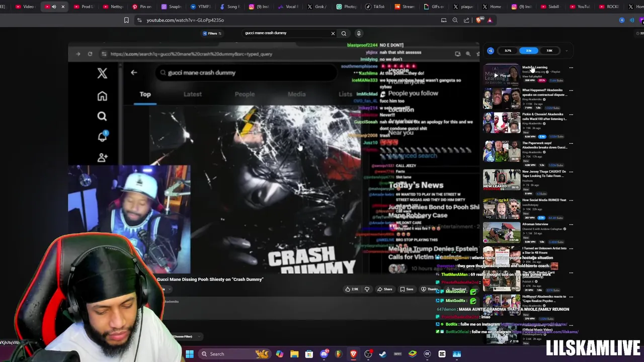This screenshot has width=644, height=362.
Task: Switch to the 'Song' browser tab
Action: [229, 7]
